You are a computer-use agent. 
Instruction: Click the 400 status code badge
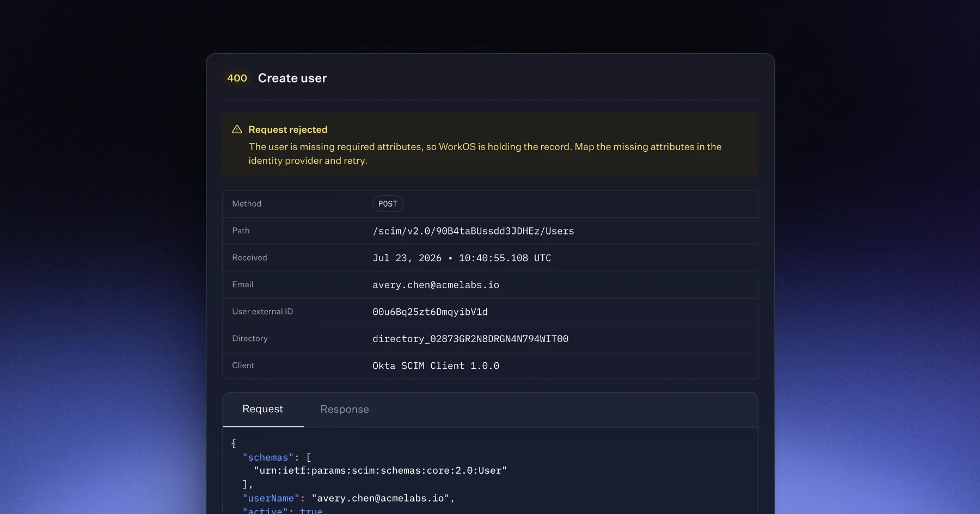[x=237, y=78]
